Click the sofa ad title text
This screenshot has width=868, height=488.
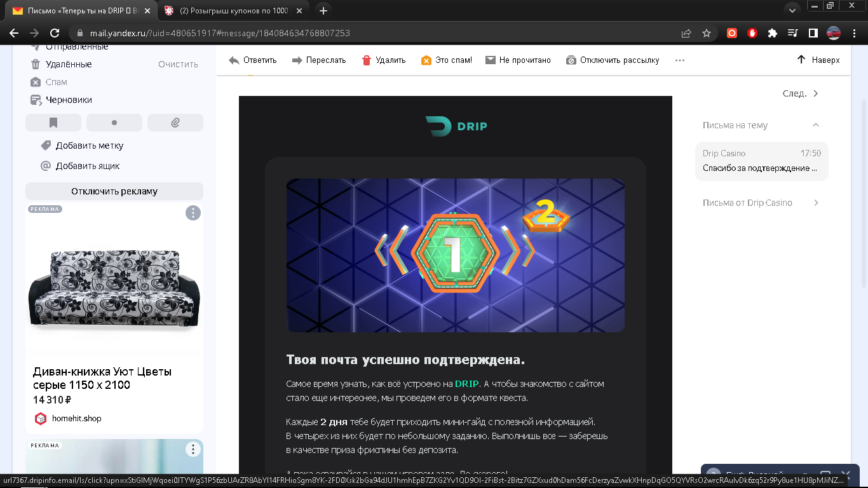pos(102,378)
